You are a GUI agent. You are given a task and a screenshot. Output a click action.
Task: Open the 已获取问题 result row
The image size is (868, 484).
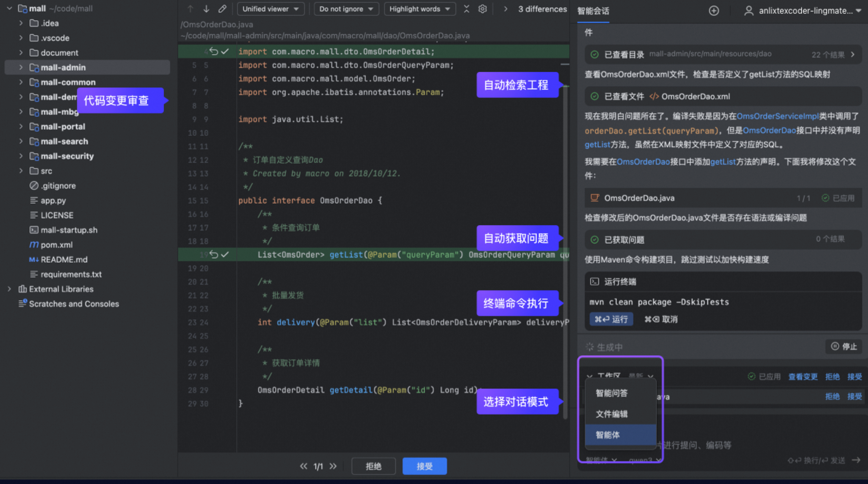pos(723,240)
